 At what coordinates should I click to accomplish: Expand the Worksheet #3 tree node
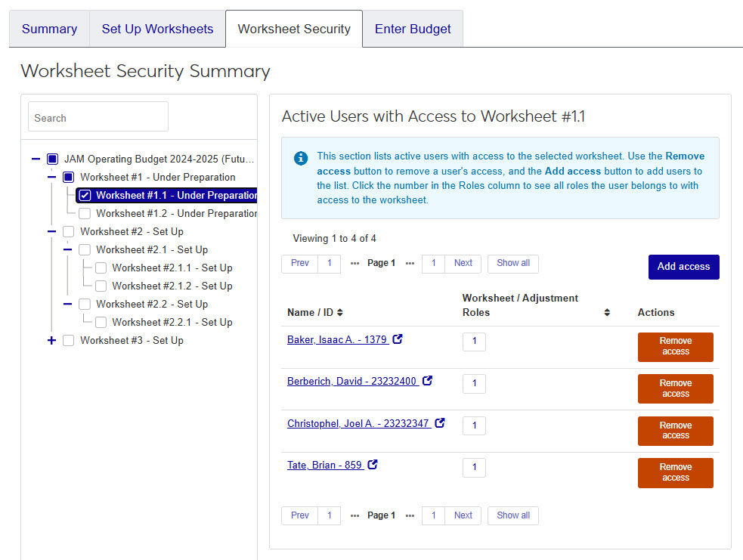[51, 340]
